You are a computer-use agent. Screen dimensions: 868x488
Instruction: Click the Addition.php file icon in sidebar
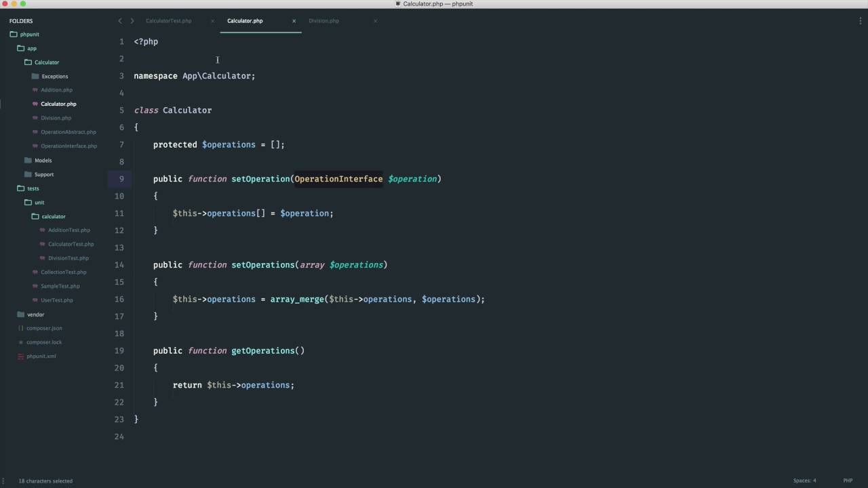pyautogui.click(x=35, y=90)
